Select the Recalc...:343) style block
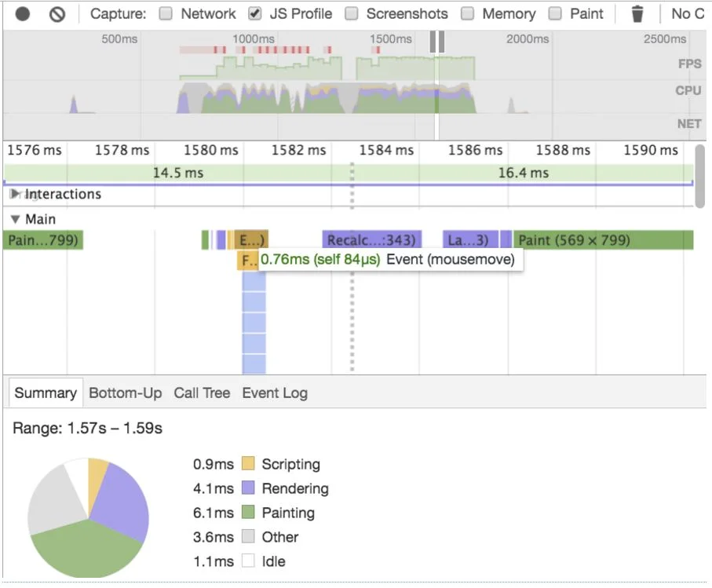712x588 pixels. click(372, 239)
